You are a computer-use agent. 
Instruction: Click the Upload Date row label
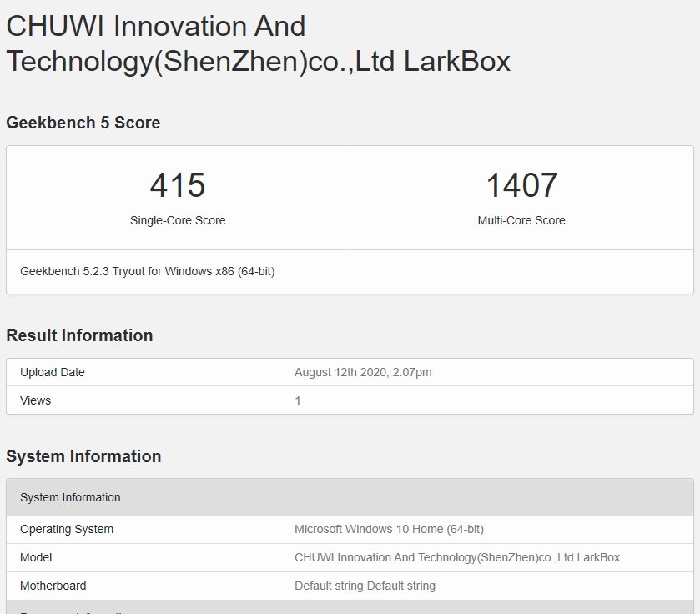pyautogui.click(x=53, y=372)
